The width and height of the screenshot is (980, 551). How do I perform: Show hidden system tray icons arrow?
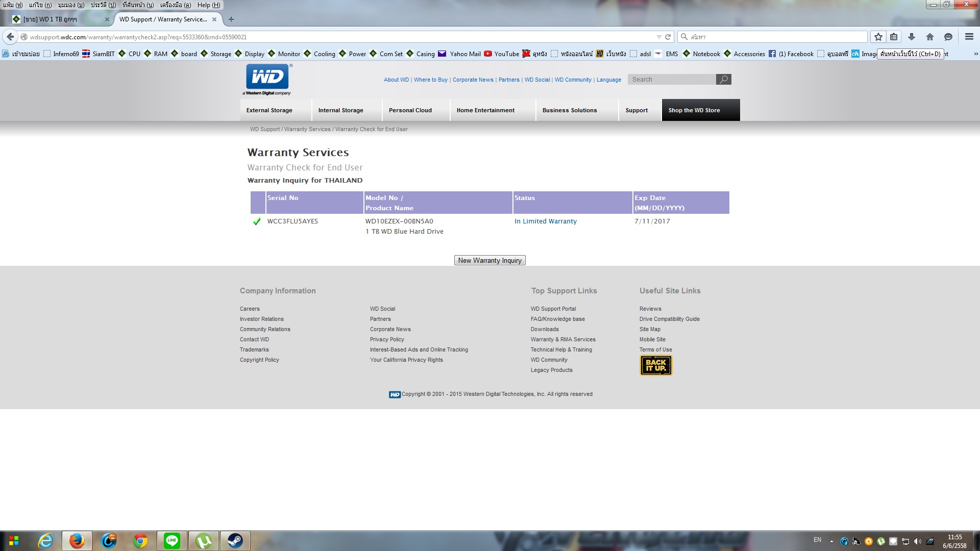click(x=831, y=541)
